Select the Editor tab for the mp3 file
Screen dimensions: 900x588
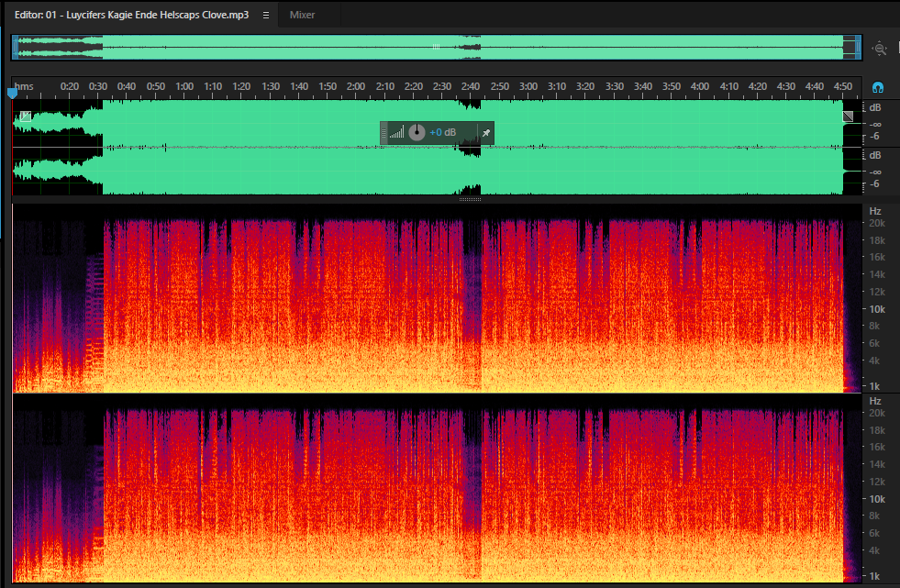coord(131,15)
